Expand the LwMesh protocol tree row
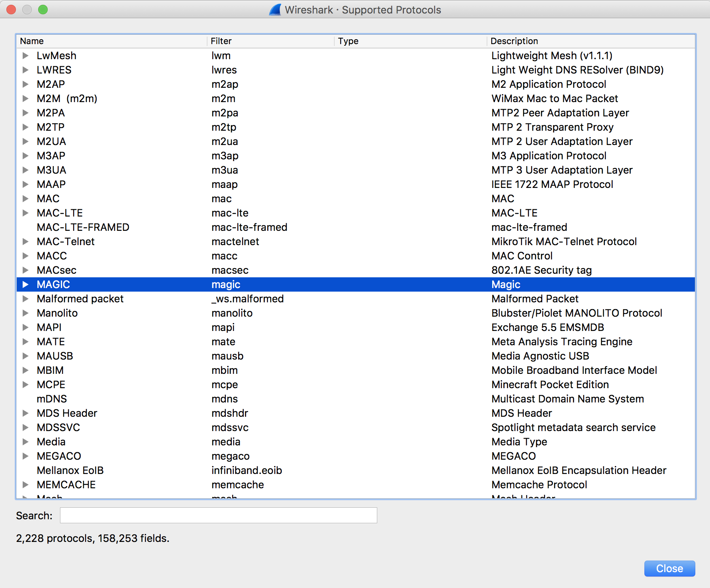Image resolution: width=710 pixels, height=588 pixels. tap(25, 56)
